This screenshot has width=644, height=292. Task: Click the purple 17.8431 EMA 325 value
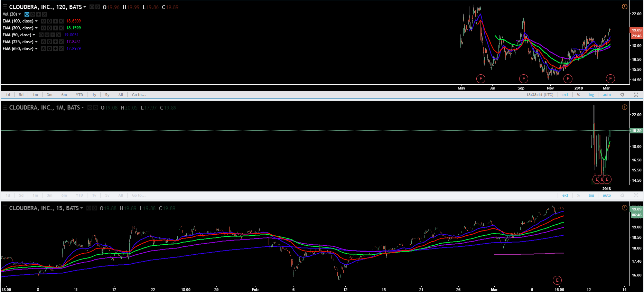coord(74,42)
